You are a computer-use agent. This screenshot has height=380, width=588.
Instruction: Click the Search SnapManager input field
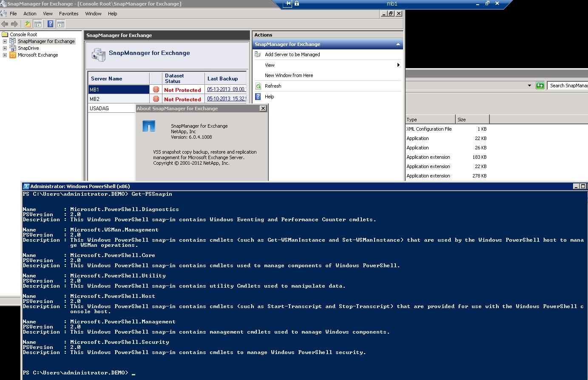[x=568, y=86]
